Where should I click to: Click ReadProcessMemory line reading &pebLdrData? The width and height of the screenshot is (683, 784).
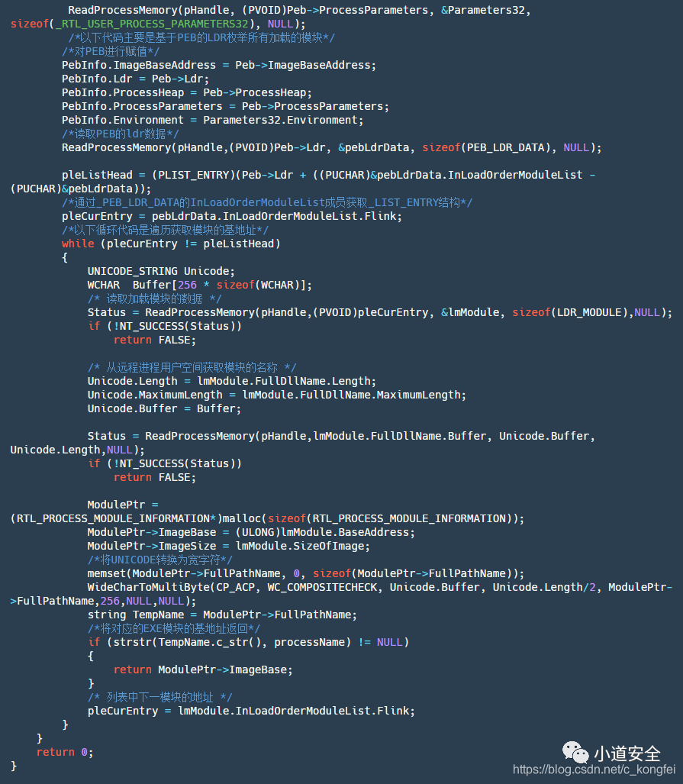pyautogui.click(x=331, y=147)
